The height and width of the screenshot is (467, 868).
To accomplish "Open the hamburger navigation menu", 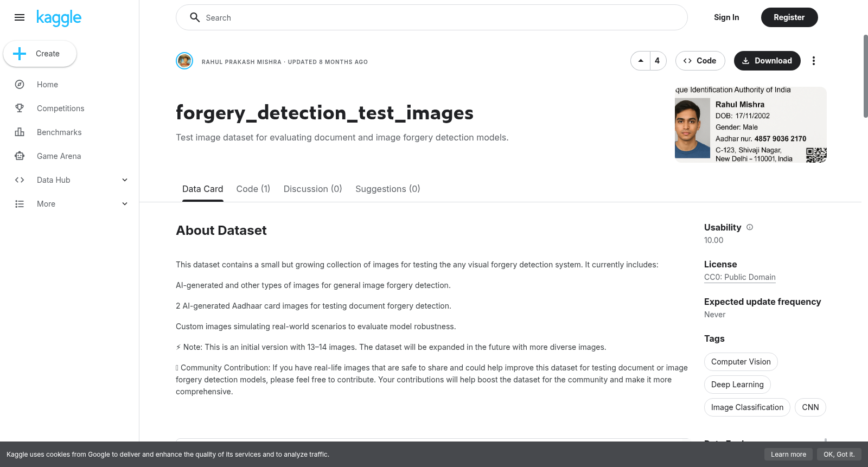I will (20, 17).
